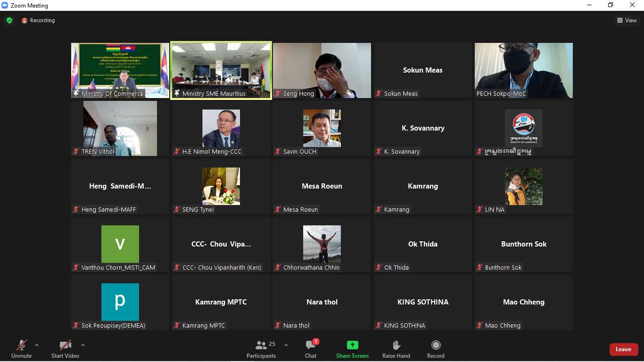The height and width of the screenshot is (362, 644).
Task: Click the Kamrang participant tile name
Action: 423,186
